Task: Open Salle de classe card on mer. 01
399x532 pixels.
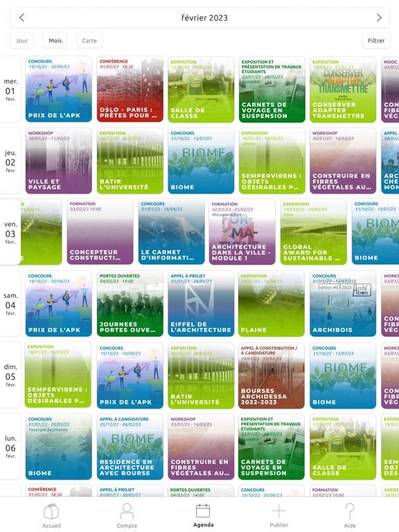Action: click(x=201, y=89)
